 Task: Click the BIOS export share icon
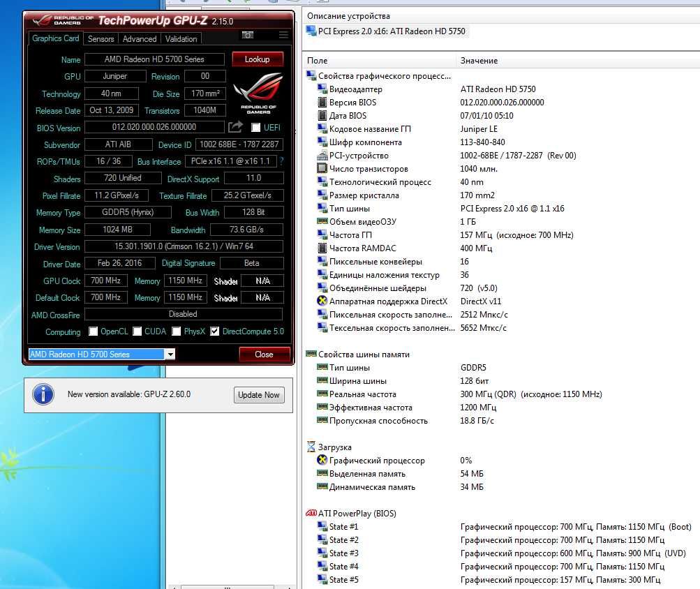pyautogui.click(x=235, y=127)
